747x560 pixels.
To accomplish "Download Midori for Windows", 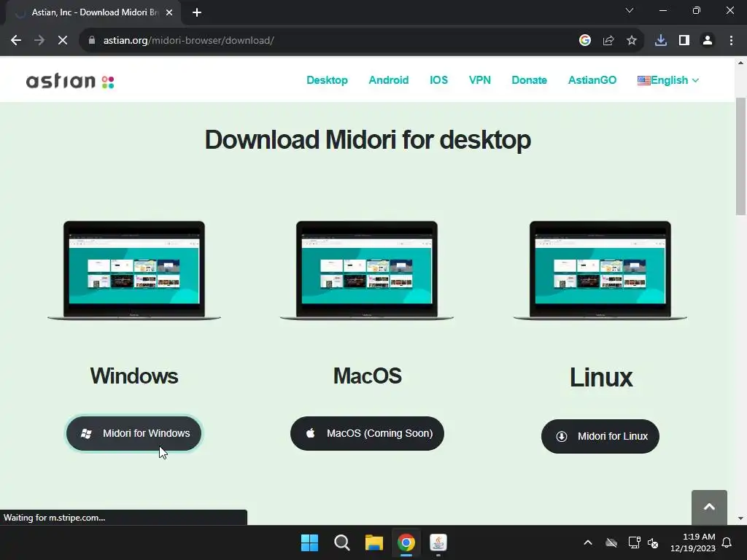I will pos(134,433).
